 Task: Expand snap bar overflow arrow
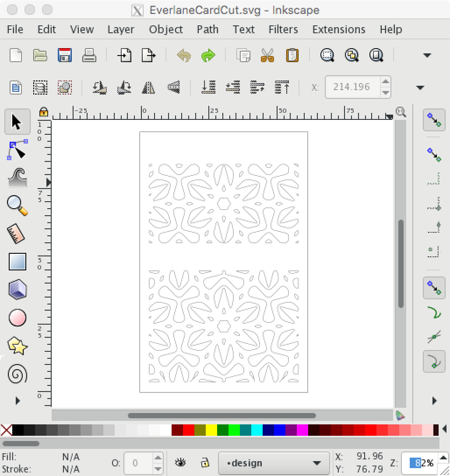(x=434, y=401)
